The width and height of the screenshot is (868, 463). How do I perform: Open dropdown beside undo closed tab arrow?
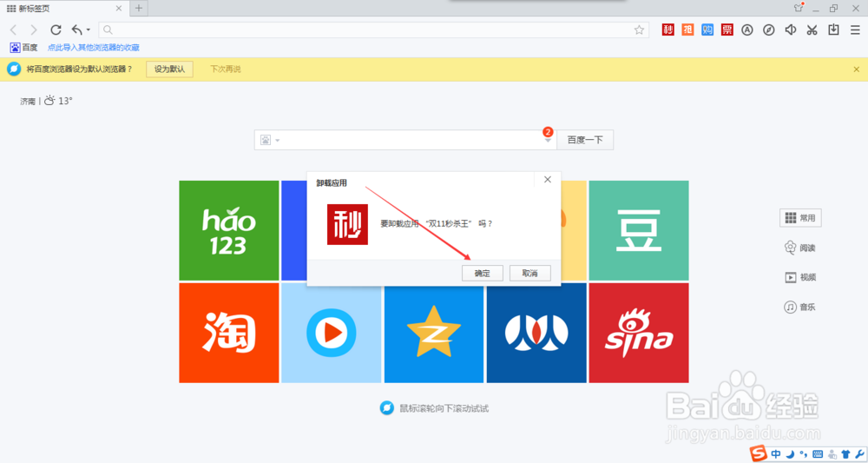[88, 30]
